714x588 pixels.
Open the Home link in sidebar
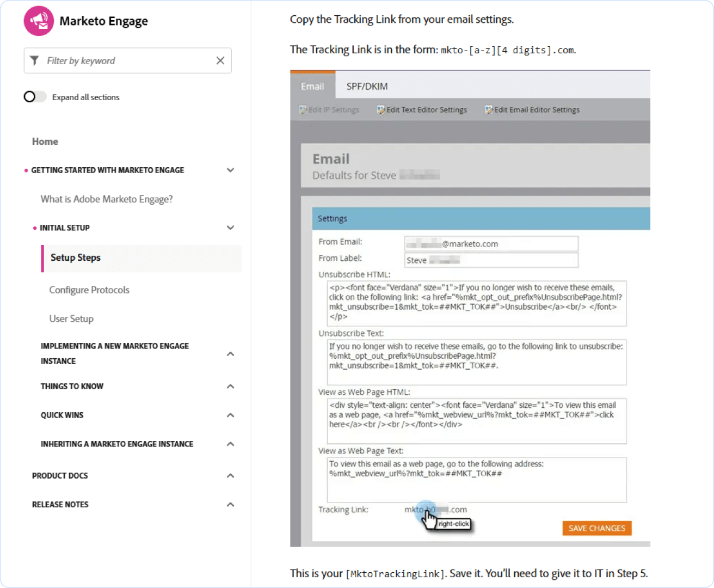tap(45, 142)
